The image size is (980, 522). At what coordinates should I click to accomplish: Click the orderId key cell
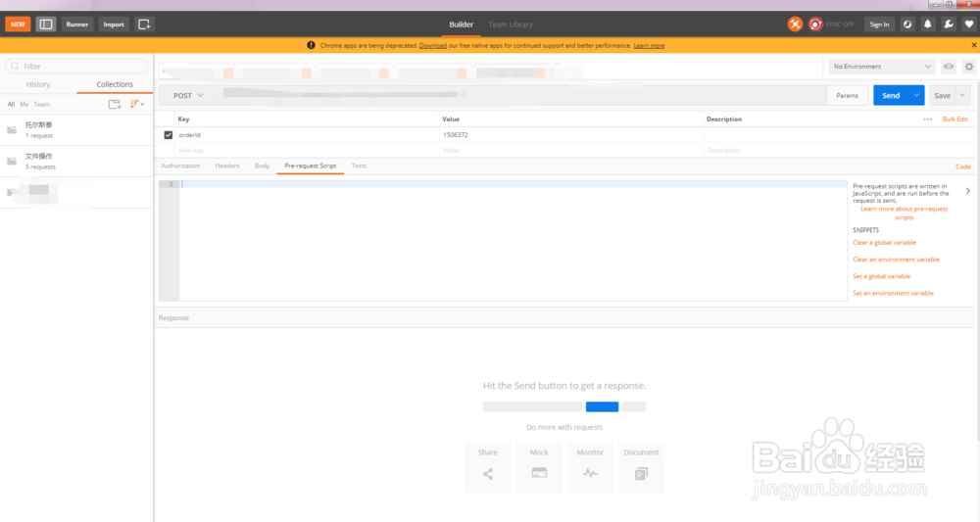click(308, 135)
